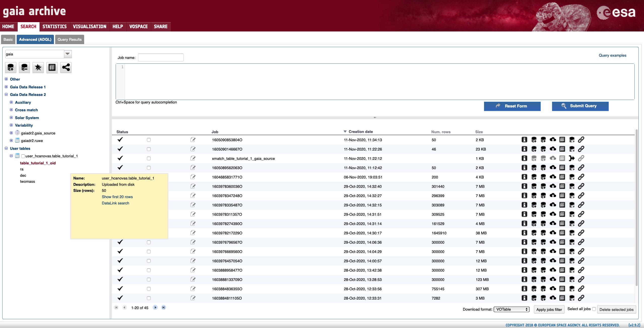Viewport: 644px width, 328px height.
Task: Click the upload user table database icon
Action: click(x=11, y=67)
